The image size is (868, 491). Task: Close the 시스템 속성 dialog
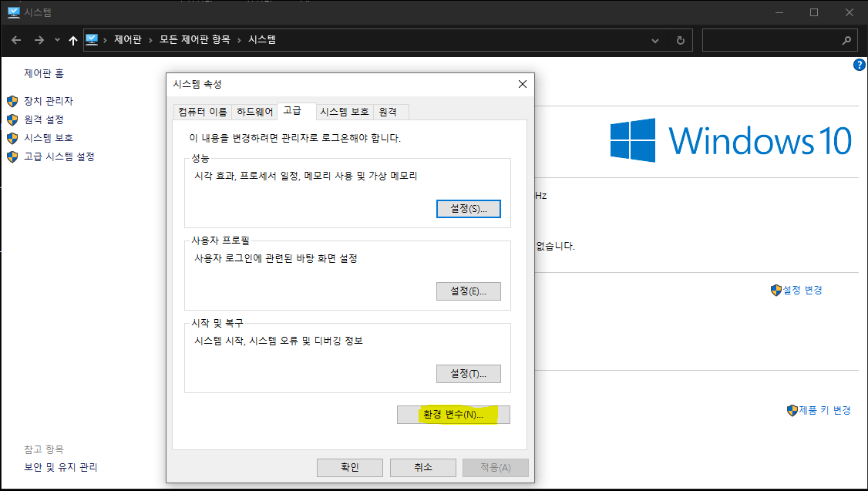coord(522,84)
